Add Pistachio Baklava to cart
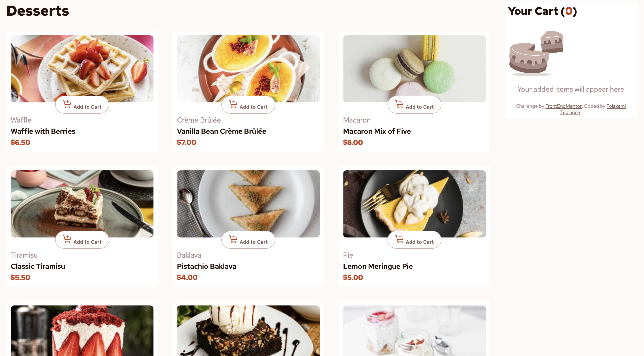644x356 pixels. click(248, 240)
